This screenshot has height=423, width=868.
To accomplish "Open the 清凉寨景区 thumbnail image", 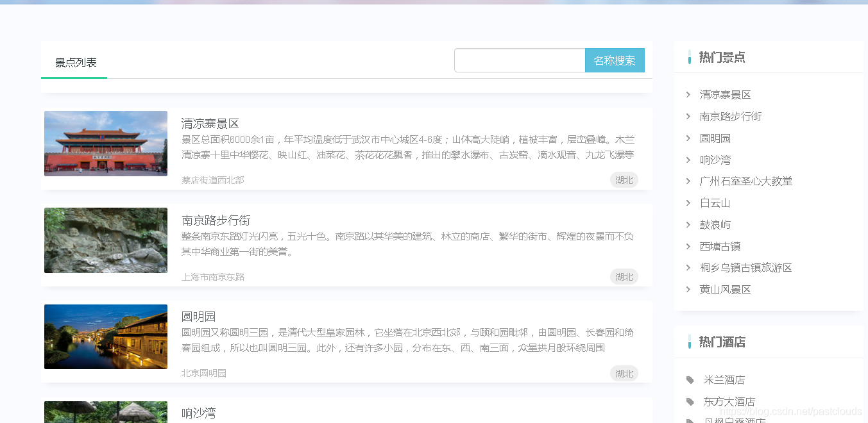I will (x=106, y=144).
